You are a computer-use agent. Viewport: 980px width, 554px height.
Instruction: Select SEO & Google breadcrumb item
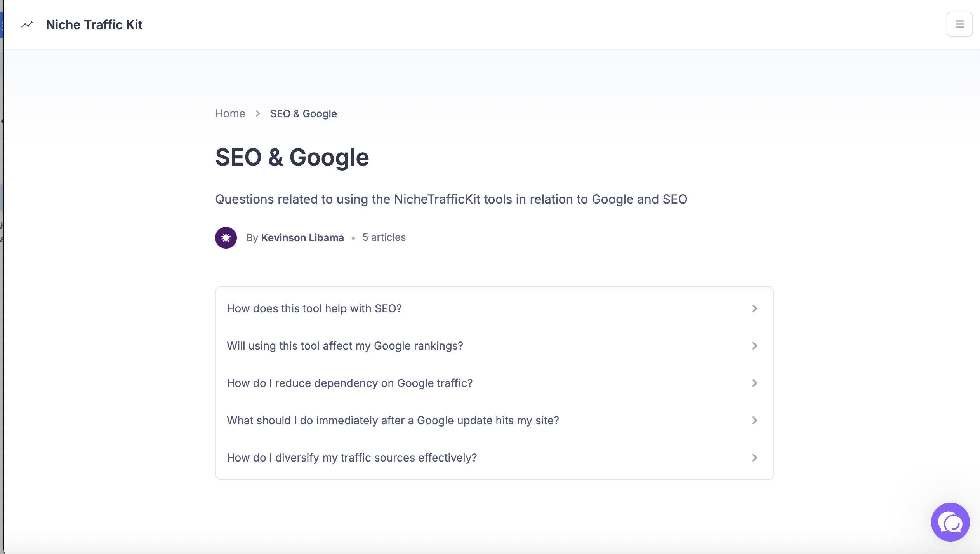[303, 114]
